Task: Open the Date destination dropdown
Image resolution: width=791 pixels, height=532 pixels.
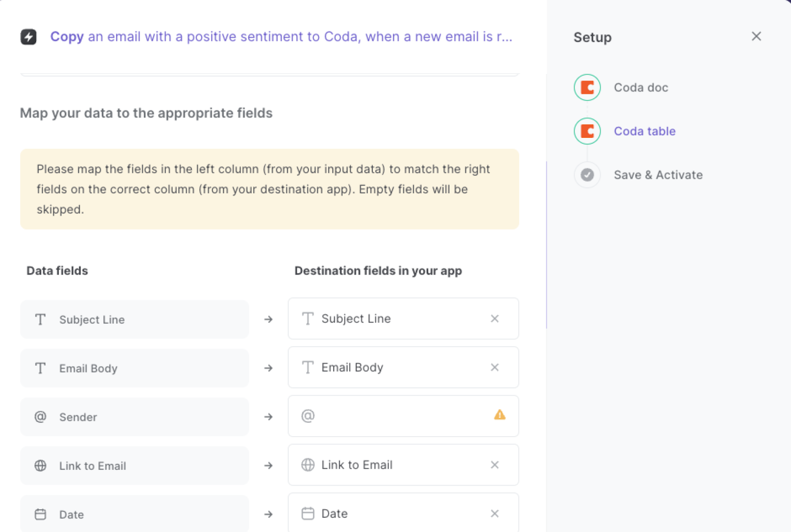Action: pos(391,513)
